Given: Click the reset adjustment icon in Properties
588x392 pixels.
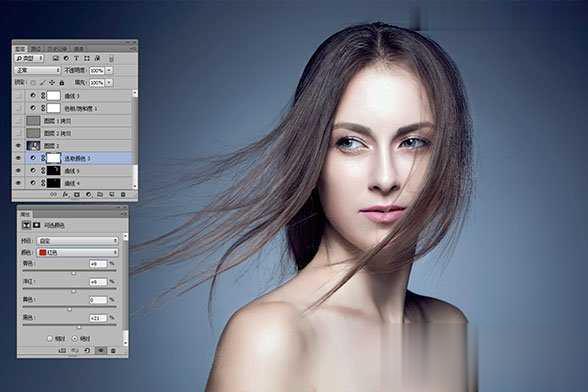Looking at the screenshot, I should [87, 350].
